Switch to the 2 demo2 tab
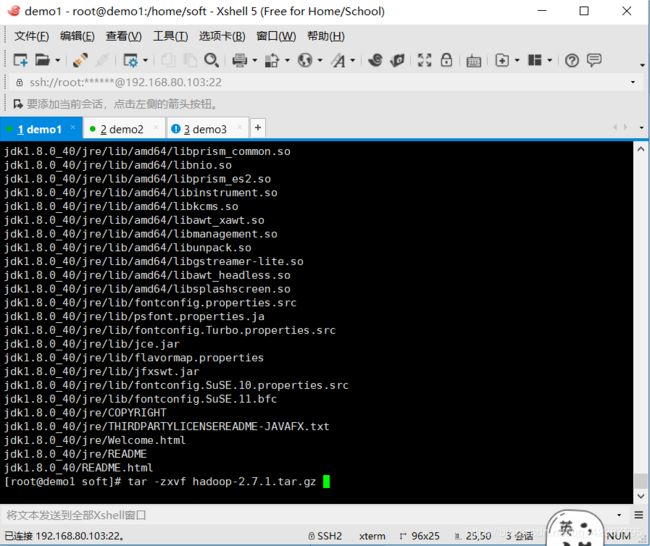Viewport: 650px width, 546px height. point(122,129)
